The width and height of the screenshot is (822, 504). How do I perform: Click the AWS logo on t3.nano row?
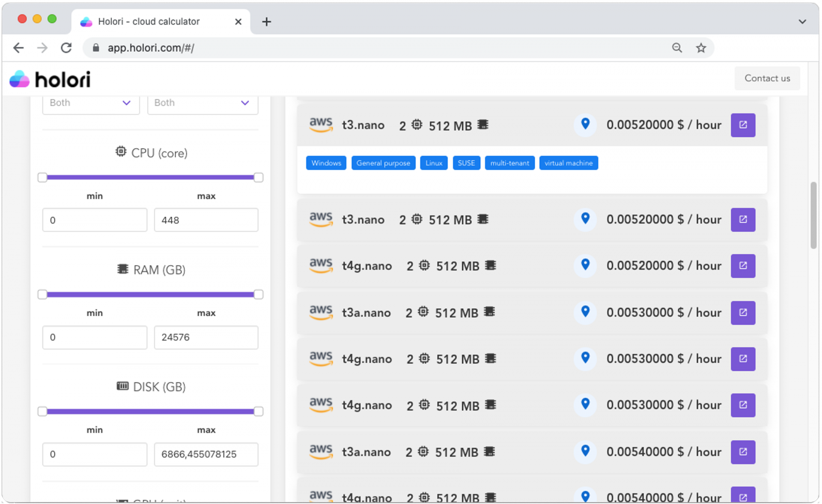[x=321, y=124]
